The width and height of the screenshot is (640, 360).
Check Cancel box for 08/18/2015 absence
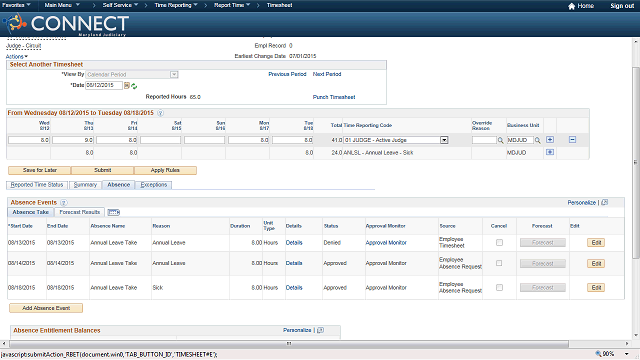pyautogui.click(x=499, y=288)
